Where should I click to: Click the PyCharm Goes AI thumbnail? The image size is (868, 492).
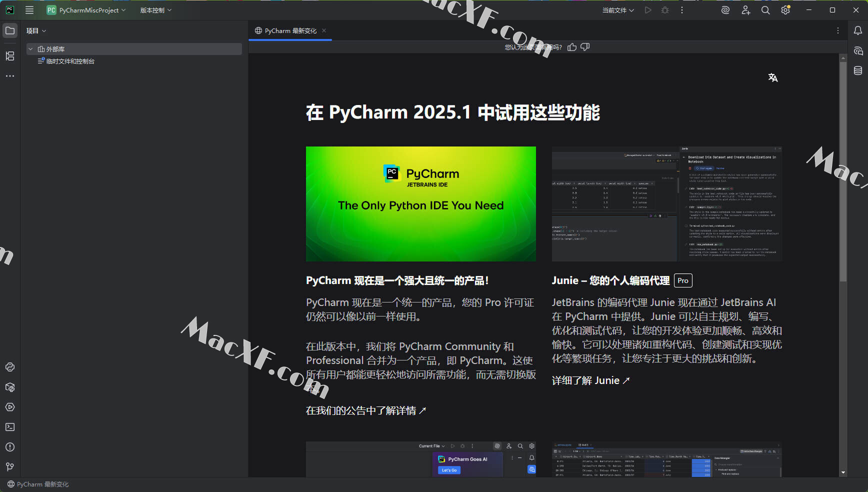[421, 459]
